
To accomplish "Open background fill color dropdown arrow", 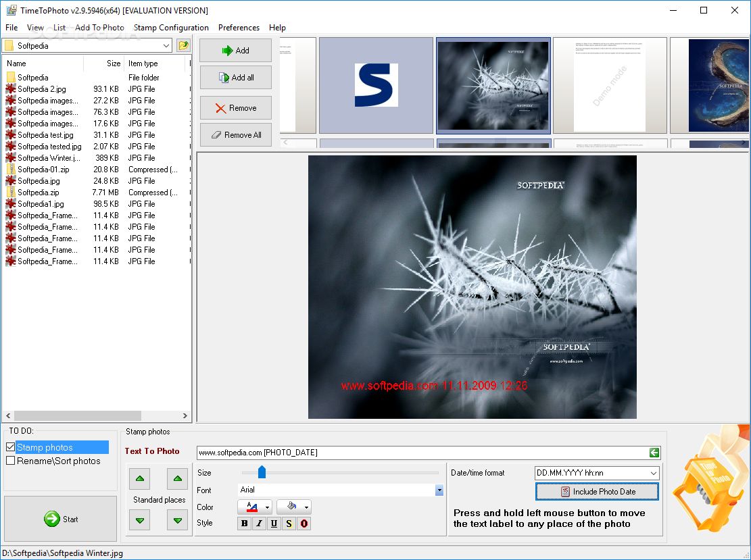I will 306,507.
